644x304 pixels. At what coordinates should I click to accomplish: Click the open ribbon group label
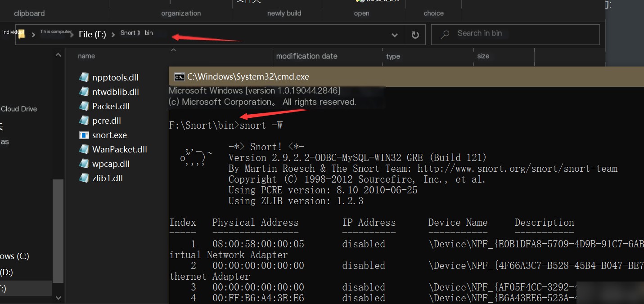361,13
